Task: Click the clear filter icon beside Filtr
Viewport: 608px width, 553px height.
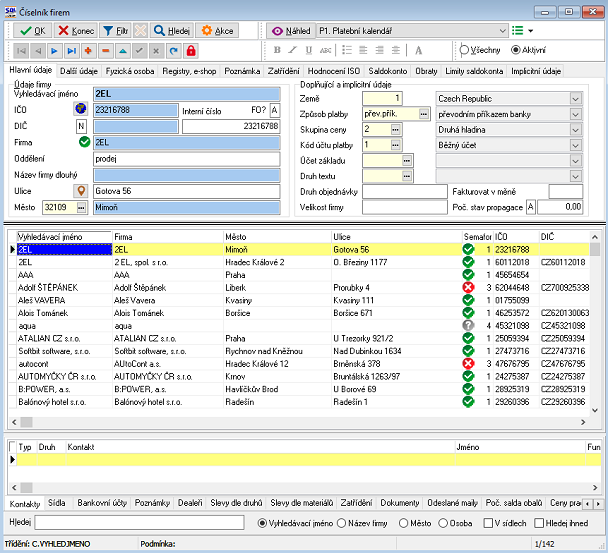Action: click(x=142, y=31)
